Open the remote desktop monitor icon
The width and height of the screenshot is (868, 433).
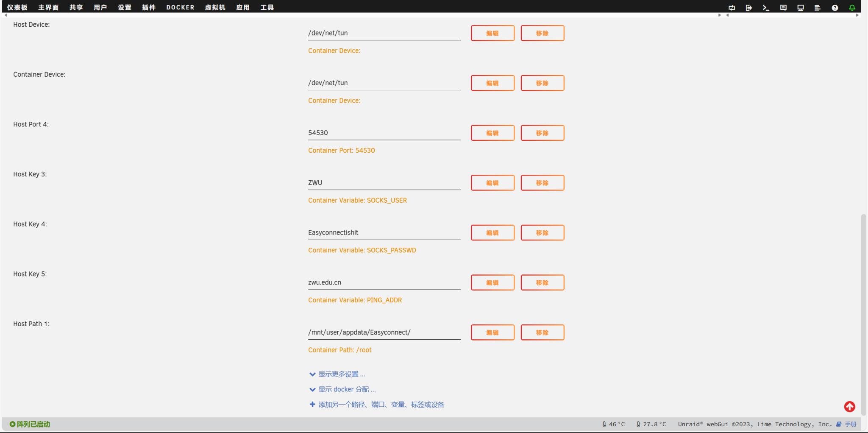point(800,7)
